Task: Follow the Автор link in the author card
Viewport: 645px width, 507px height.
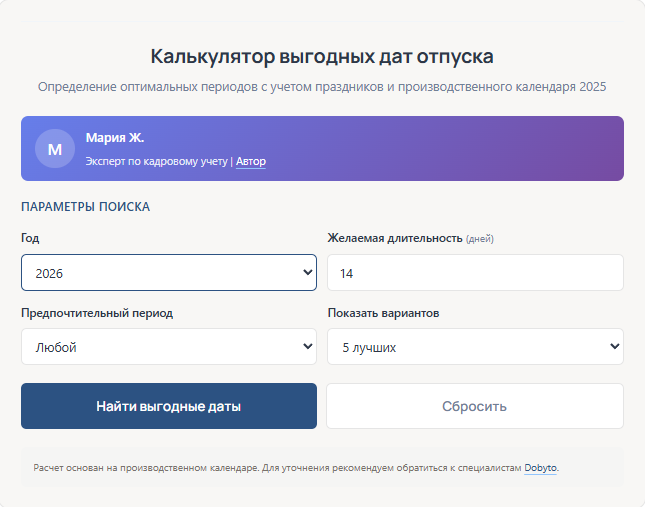Action: point(251,161)
